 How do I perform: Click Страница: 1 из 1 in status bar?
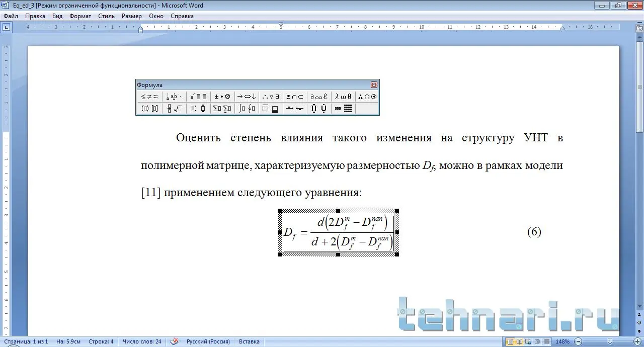[25, 341]
